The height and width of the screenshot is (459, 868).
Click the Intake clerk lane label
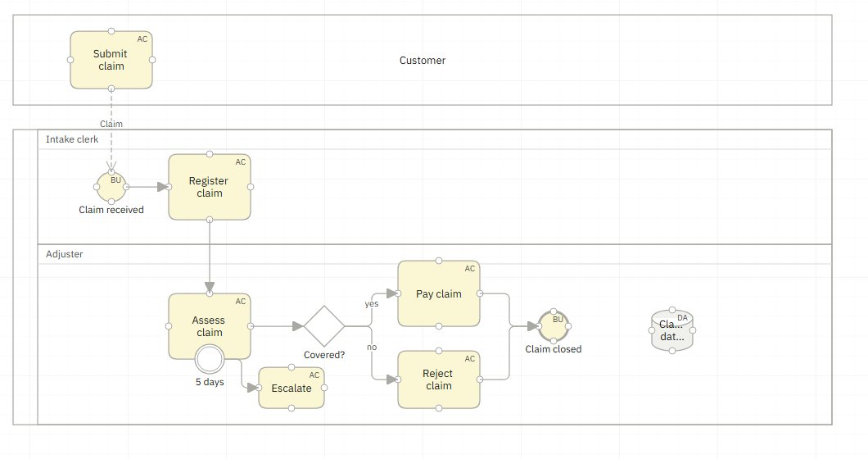coord(72,139)
